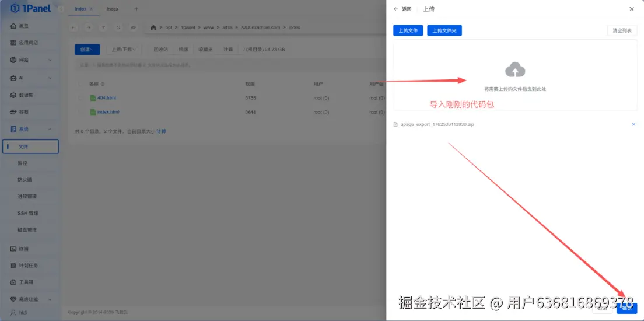
Task: Click the 计算 button in the file toolbar
Action: pyautogui.click(x=228, y=50)
